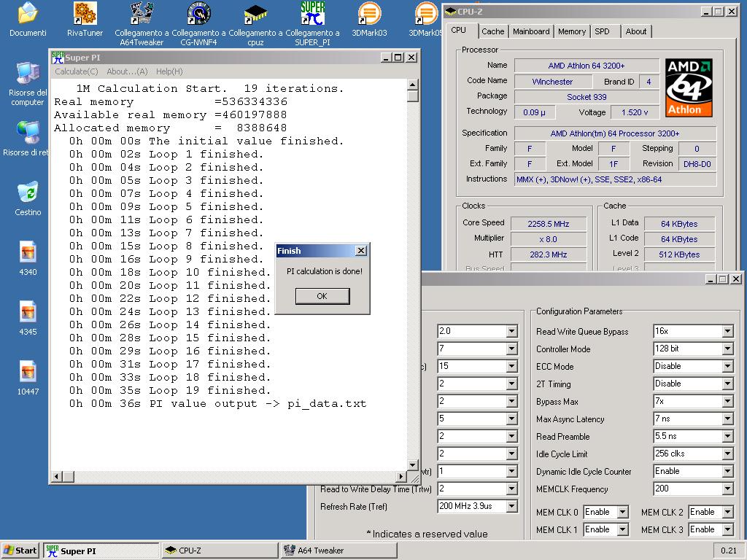Select the Collegamento a CG-NWNF4 shortcut
Viewport: 747px width, 560px height.
pos(198,24)
